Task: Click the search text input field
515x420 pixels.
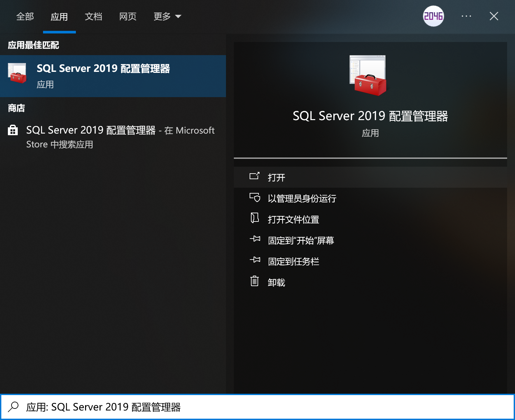Action: click(x=263, y=407)
